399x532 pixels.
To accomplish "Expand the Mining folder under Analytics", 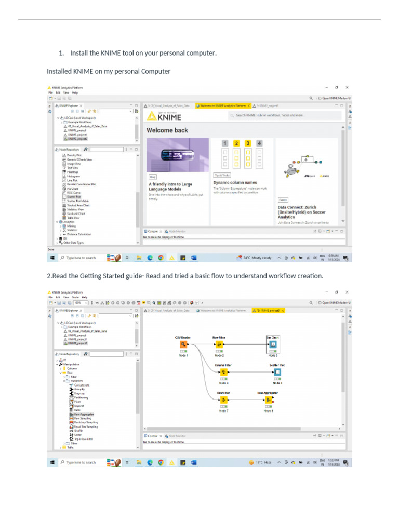I will (61, 226).
